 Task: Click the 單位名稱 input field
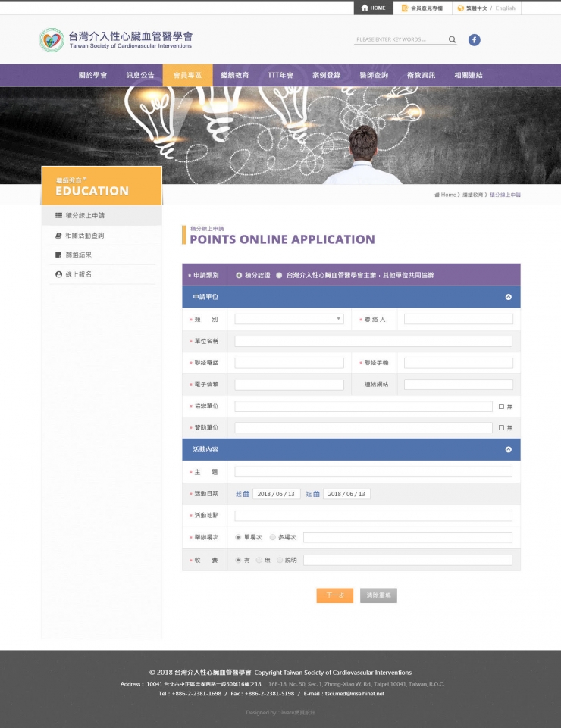pyautogui.click(x=373, y=342)
